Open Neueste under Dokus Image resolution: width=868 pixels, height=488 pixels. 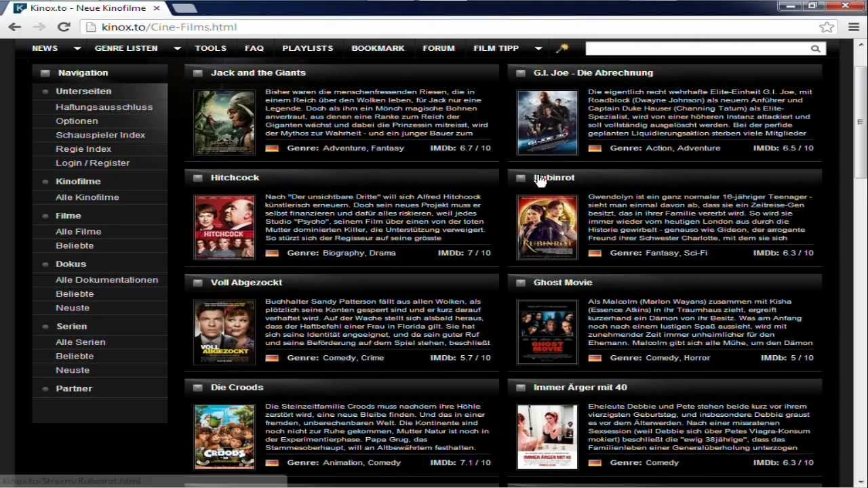click(x=73, y=308)
